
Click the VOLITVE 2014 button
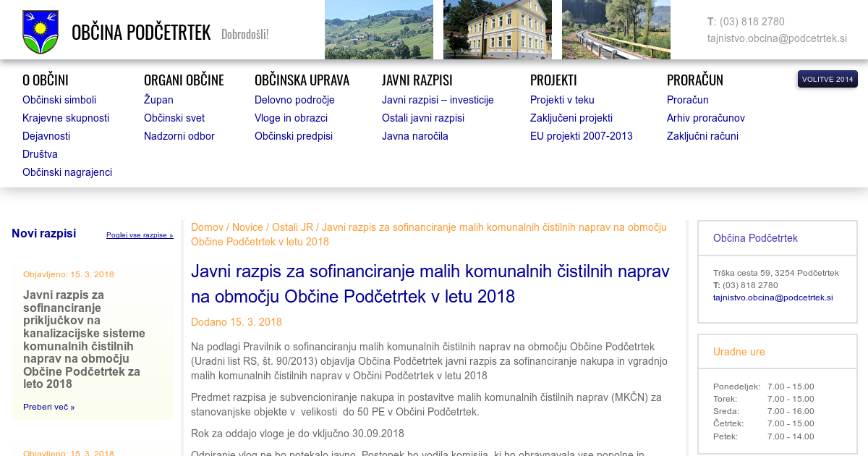click(827, 79)
